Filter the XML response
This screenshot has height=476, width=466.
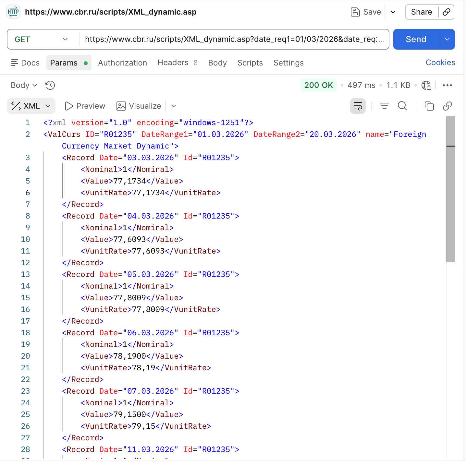[x=384, y=106]
